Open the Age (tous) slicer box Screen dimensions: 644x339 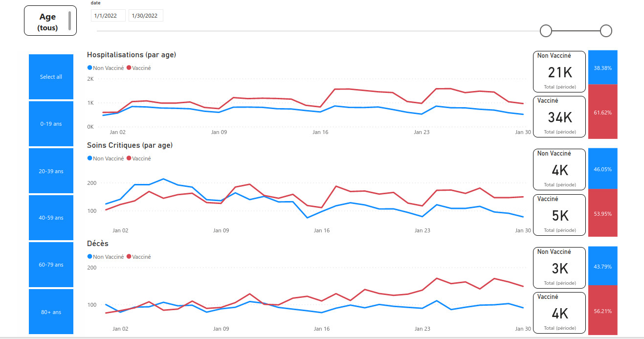point(47,21)
